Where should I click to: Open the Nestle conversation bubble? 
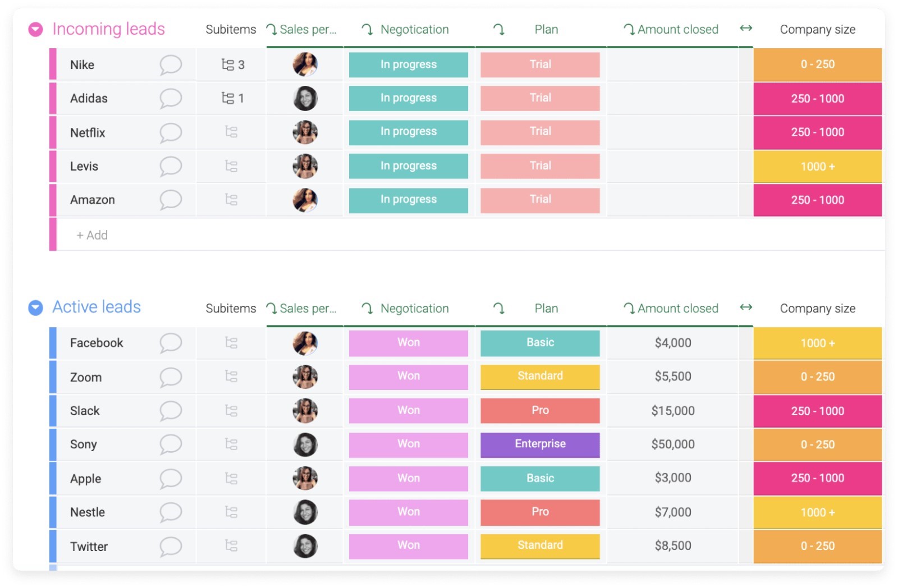171,512
